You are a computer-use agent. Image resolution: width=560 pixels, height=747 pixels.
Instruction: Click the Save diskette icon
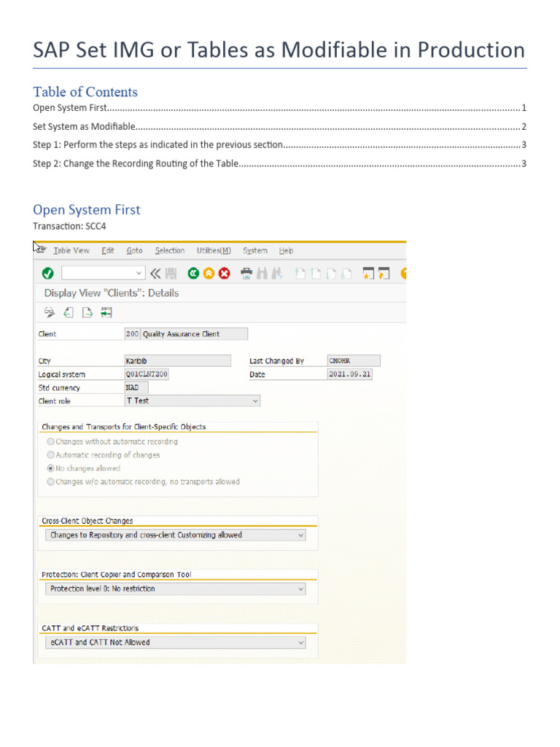(171, 274)
